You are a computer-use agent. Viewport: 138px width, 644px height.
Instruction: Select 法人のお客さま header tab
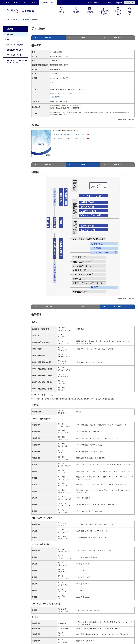(x=30, y=3)
